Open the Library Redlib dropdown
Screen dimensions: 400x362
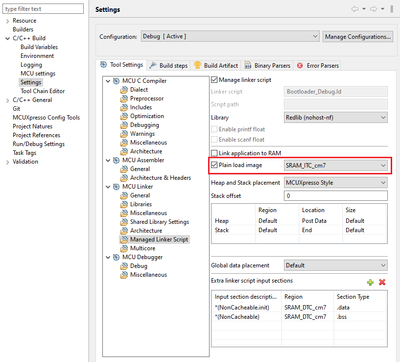(x=336, y=117)
